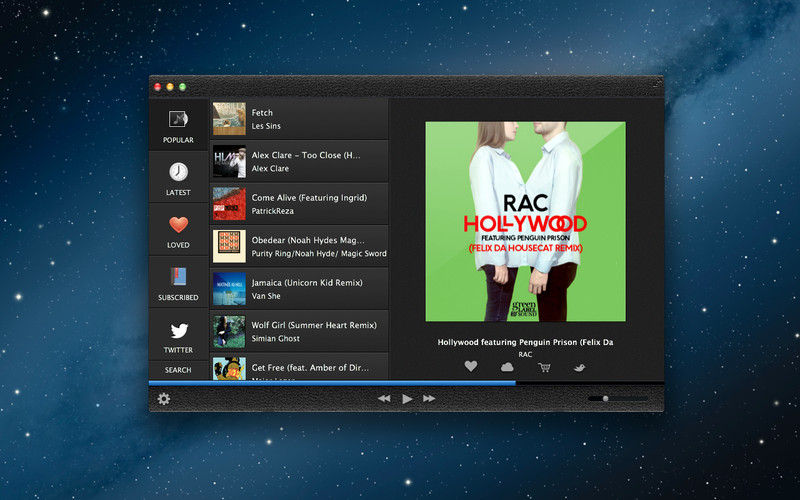Select 'Jamaica (Unicorn Kid Remix)' title
Viewport: 800px width, 500px height.
pos(307,282)
